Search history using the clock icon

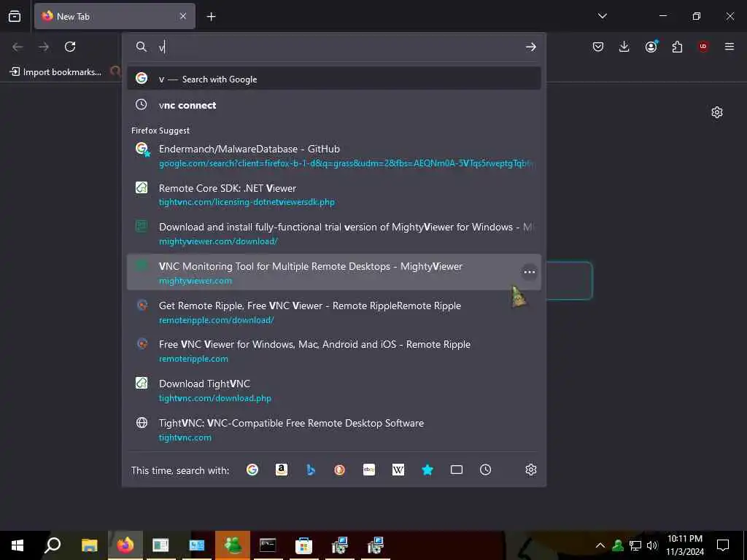click(x=485, y=470)
